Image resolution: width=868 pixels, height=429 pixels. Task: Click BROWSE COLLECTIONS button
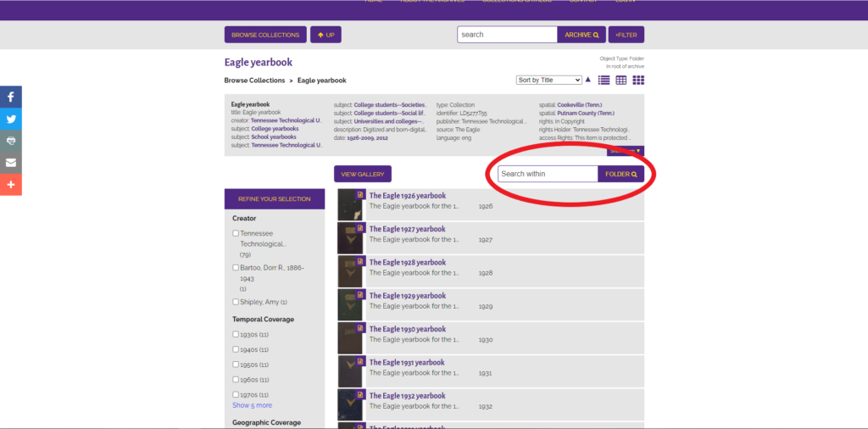click(265, 35)
